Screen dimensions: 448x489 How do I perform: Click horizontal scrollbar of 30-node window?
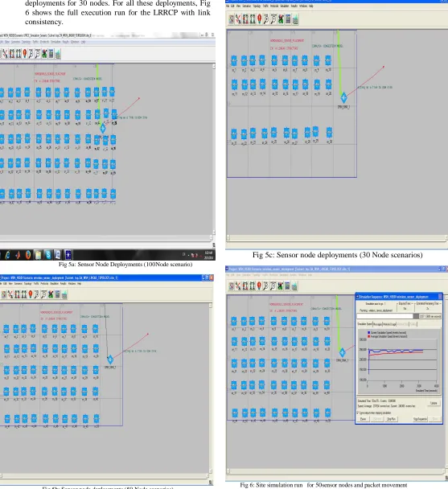click(x=337, y=238)
